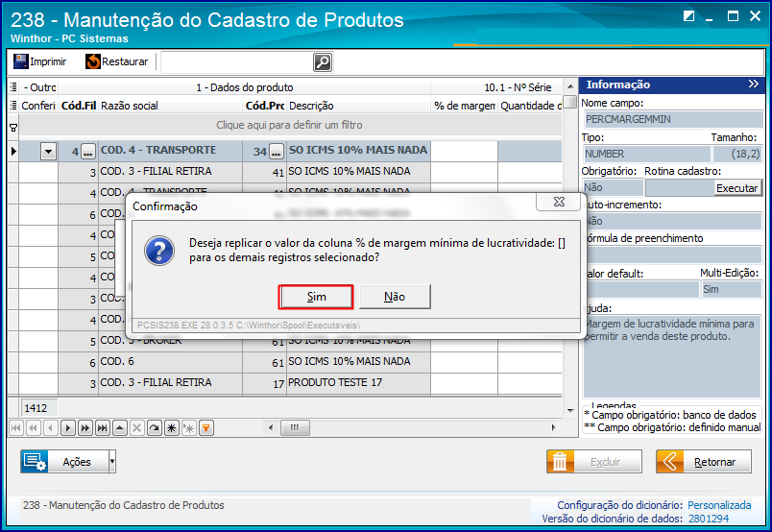Click the question mark dialog icon

click(x=159, y=251)
